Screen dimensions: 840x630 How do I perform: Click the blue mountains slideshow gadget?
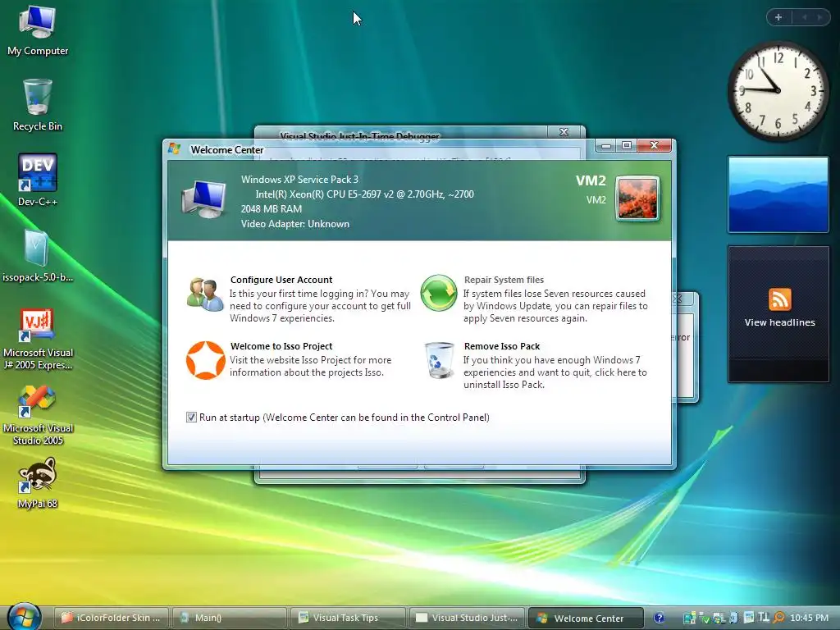pyautogui.click(x=778, y=194)
